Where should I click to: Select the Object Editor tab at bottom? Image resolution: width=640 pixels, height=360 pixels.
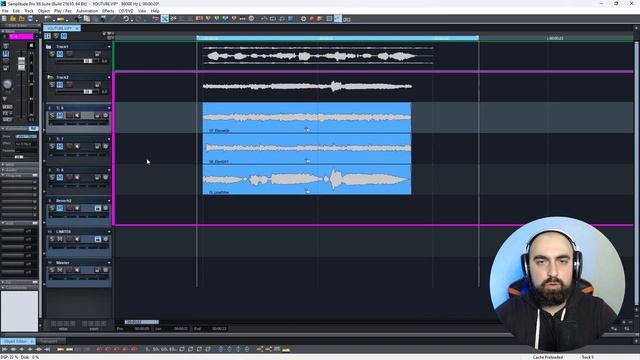pos(18,341)
